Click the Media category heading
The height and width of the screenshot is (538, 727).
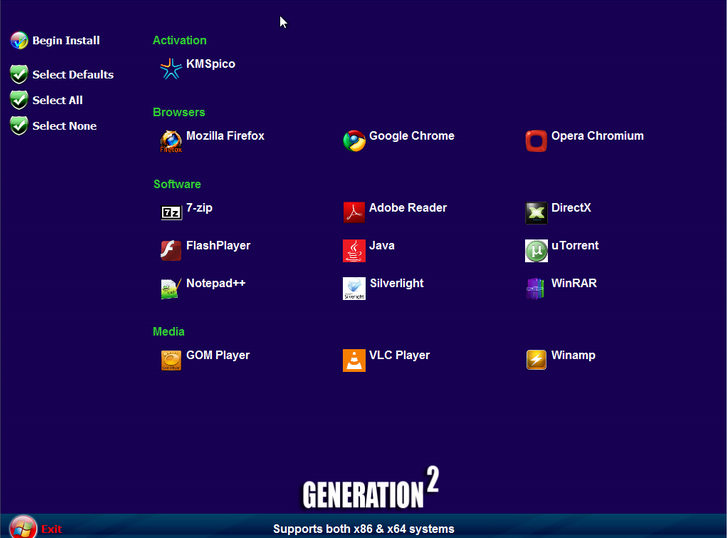169,332
